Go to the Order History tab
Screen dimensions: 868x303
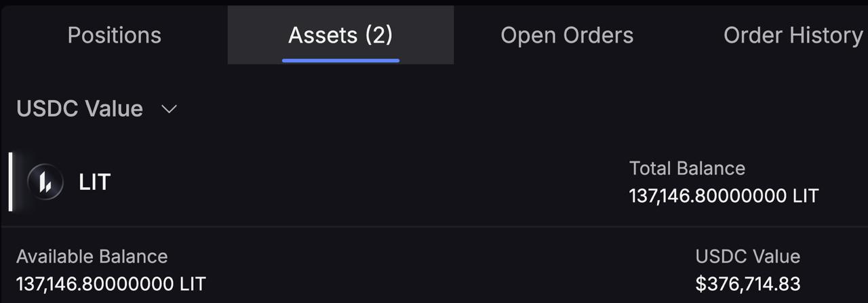793,35
